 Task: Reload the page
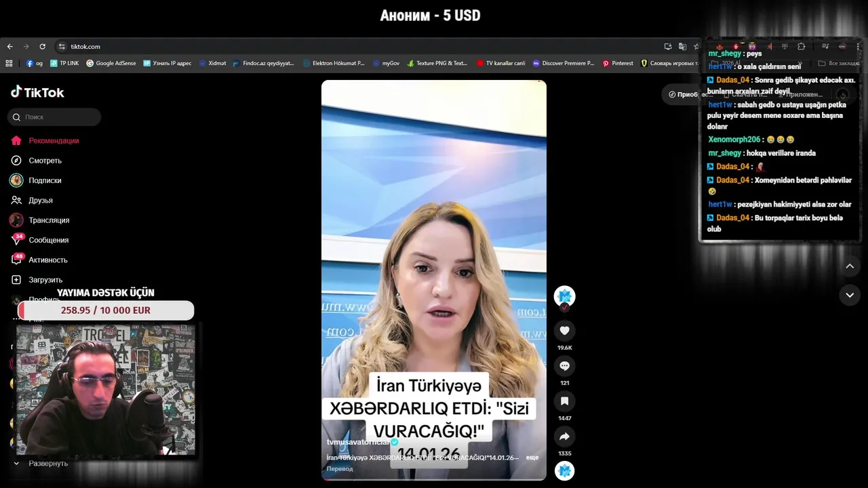[x=42, y=47]
